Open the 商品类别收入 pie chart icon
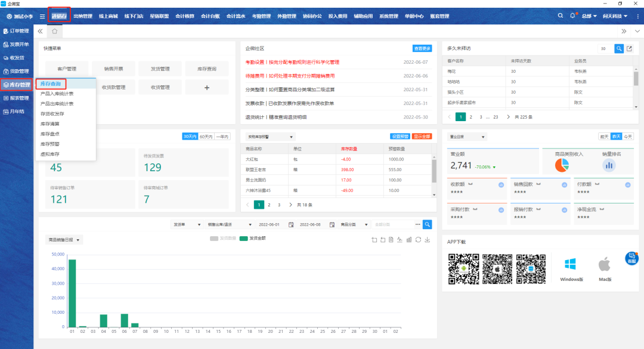 point(562,165)
